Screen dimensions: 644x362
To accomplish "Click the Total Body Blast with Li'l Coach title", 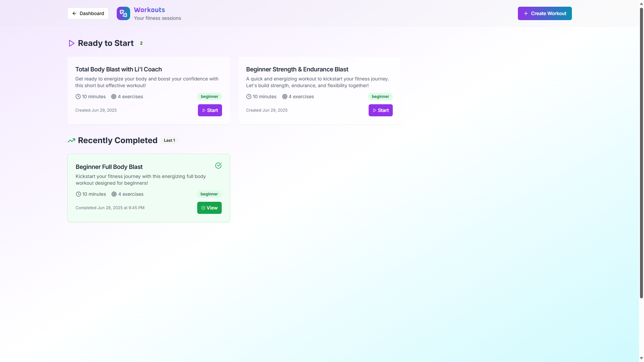I will coord(118,69).
